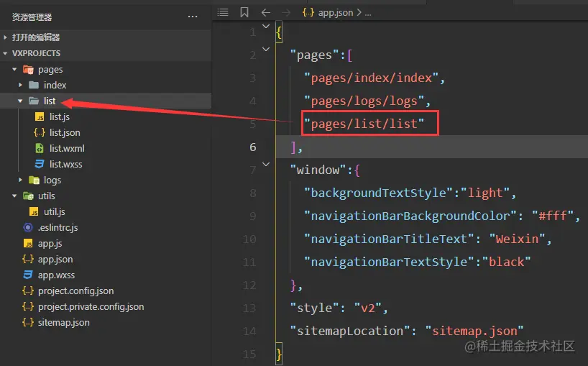Image resolution: width=588 pixels, height=366 pixels.
Task: Click the outline list icon in editor toolbar
Action: click(x=223, y=12)
